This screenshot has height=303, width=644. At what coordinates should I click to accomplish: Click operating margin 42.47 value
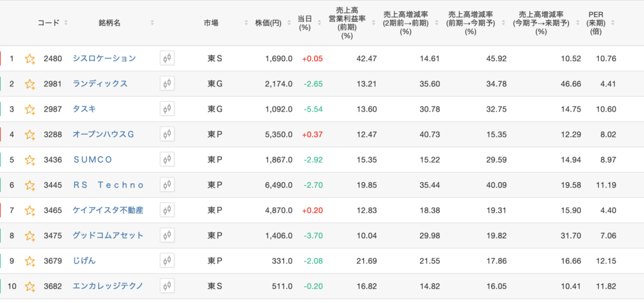(367, 59)
